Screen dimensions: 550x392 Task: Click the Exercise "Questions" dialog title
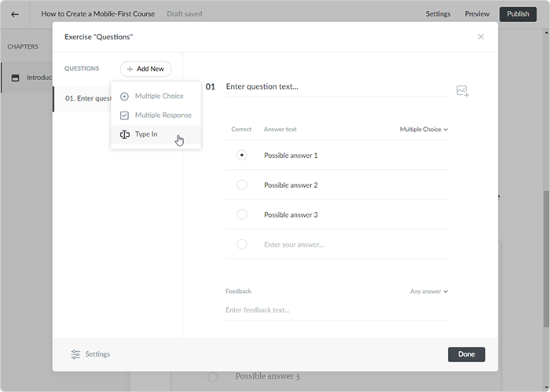pyautogui.click(x=98, y=37)
